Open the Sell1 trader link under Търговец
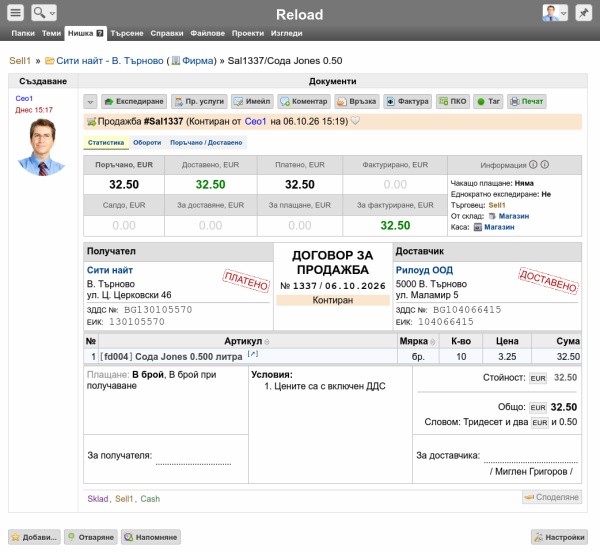The width and height of the screenshot is (600, 552). pyautogui.click(x=497, y=205)
